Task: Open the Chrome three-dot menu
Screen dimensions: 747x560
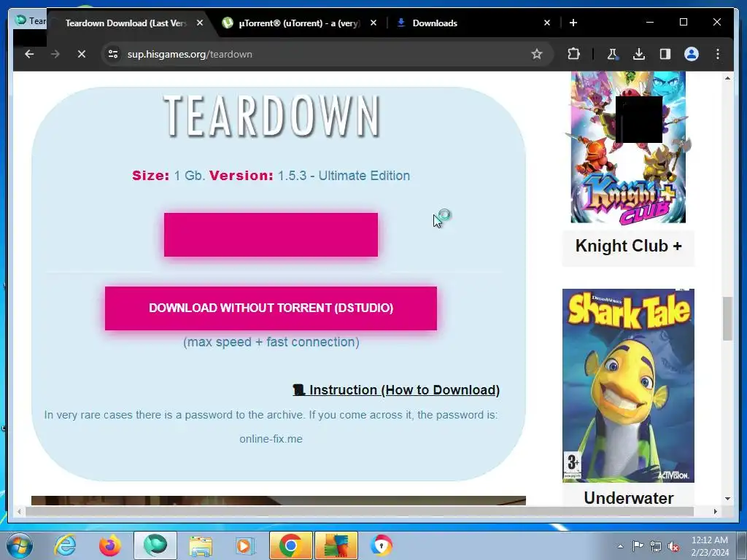Action: click(x=718, y=54)
